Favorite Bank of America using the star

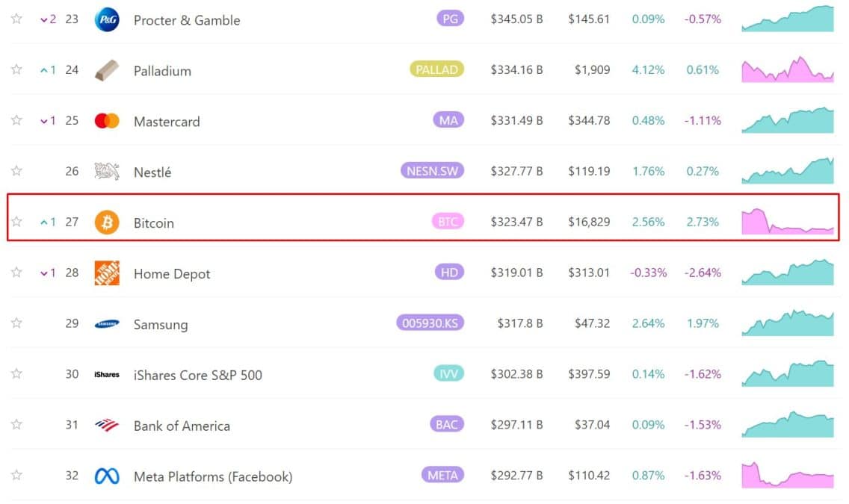16,425
